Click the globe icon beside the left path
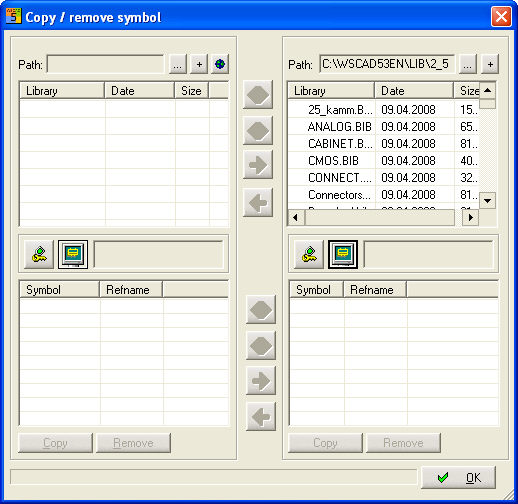Viewport: 518px width, 504px height. coord(220,64)
